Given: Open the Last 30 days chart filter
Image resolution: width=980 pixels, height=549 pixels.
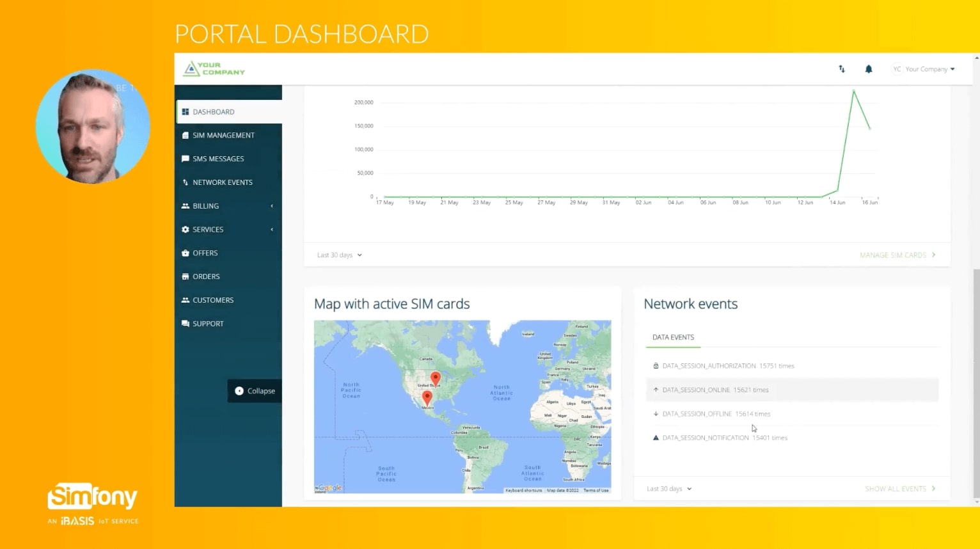Looking at the screenshot, I should pos(338,255).
